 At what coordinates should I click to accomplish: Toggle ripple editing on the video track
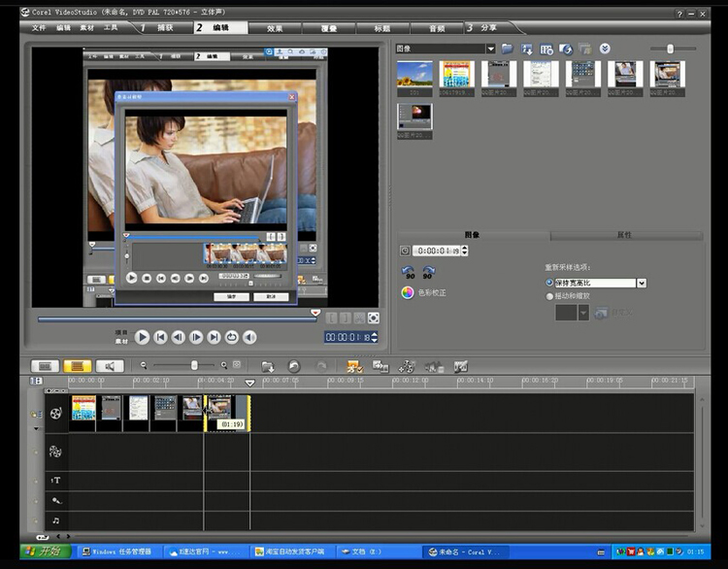point(35,414)
